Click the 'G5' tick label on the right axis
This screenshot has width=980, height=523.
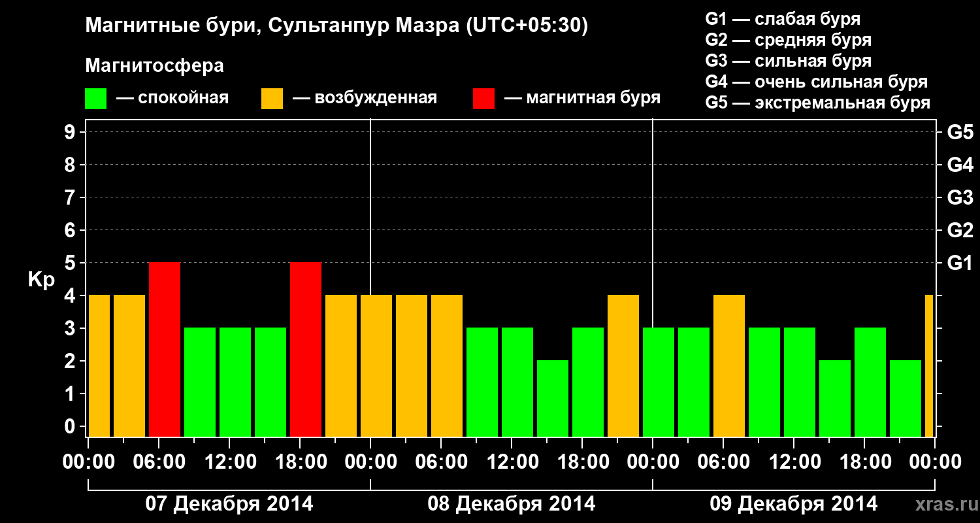click(960, 133)
